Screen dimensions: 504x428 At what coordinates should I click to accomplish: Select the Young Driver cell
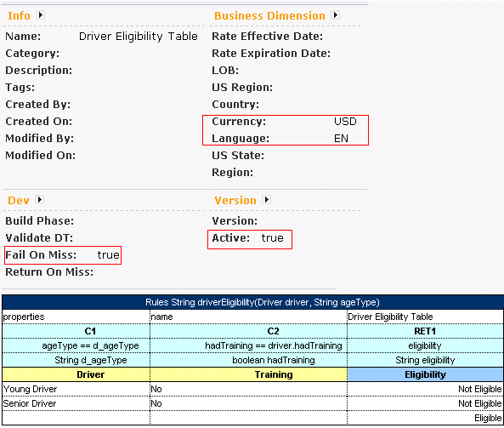click(x=76, y=389)
